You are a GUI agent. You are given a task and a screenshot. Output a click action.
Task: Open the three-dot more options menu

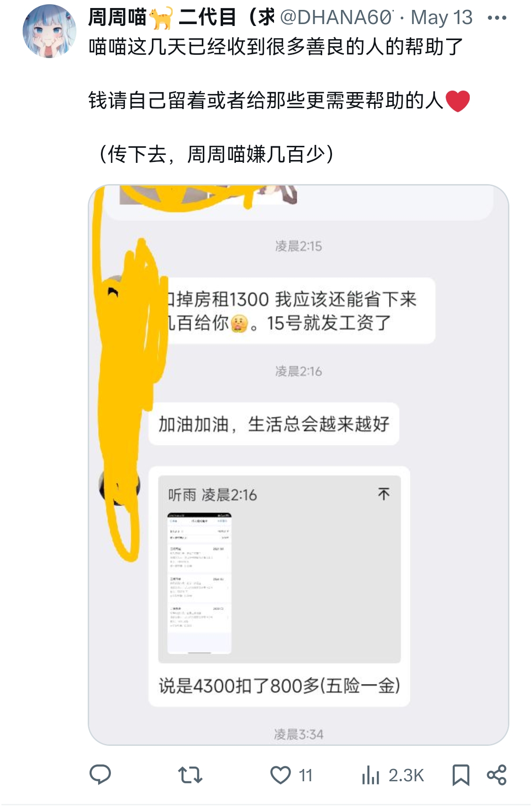point(497,18)
